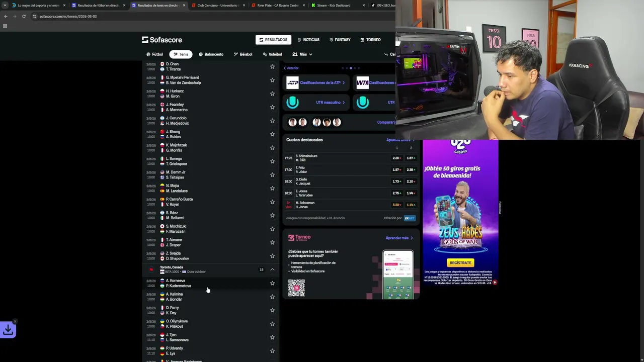The image size is (644, 362).
Task: Favorite the Majchrzak vs Monfils match
Action: (272, 148)
